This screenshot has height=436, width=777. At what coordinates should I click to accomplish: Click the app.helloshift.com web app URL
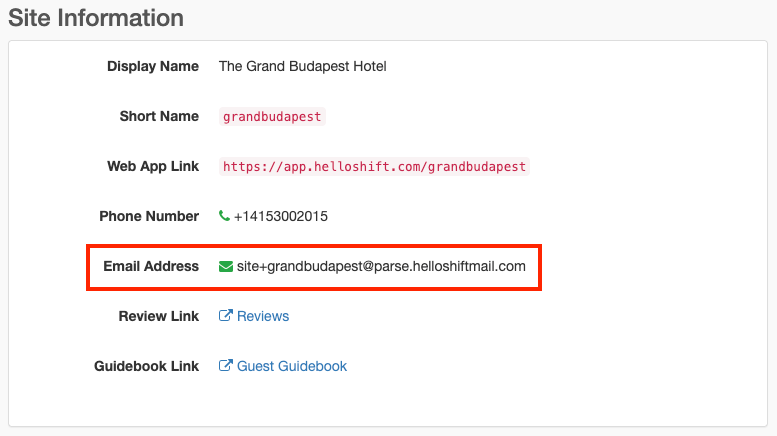click(x=374, y=166)
